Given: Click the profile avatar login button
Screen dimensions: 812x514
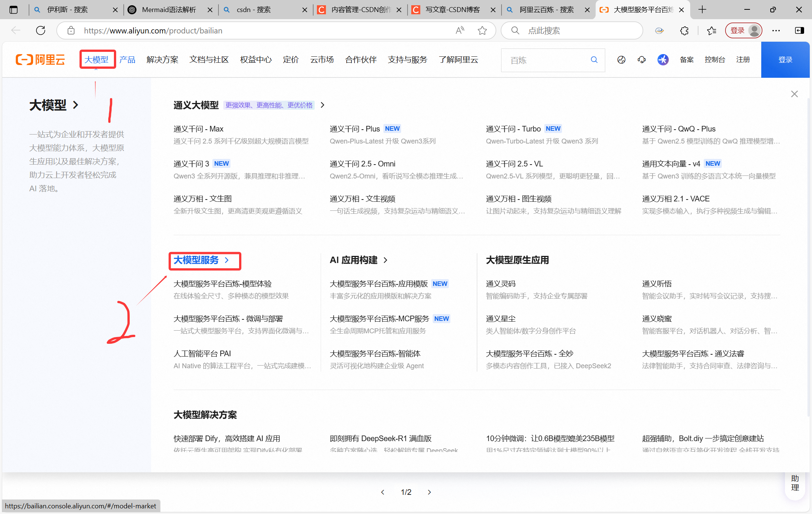Looking at the screenshot, I should [744, 30].
